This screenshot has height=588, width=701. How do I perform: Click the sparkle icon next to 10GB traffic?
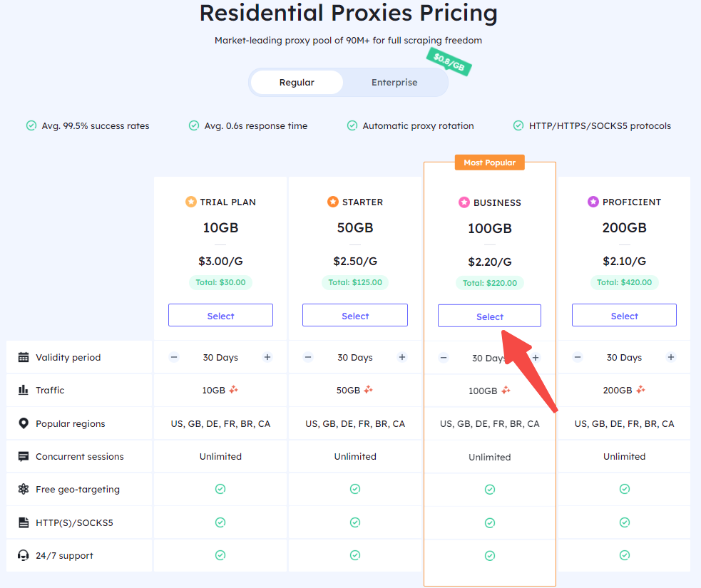(233, 390)
